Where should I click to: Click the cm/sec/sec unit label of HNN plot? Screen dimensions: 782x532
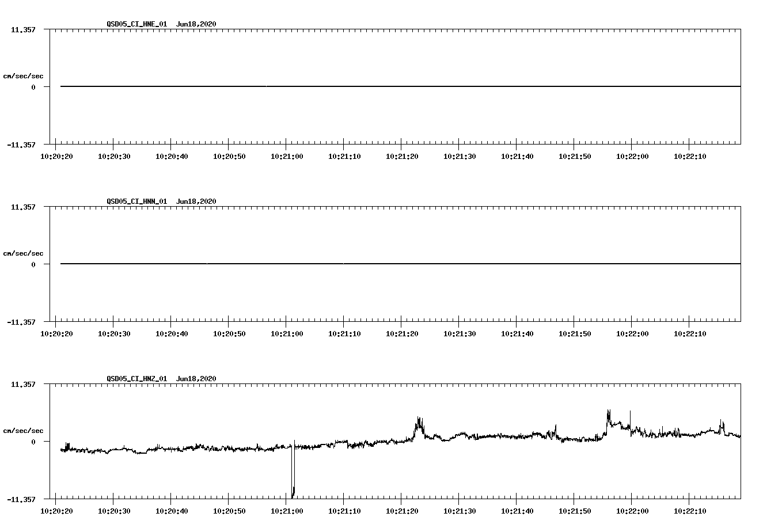23,253
